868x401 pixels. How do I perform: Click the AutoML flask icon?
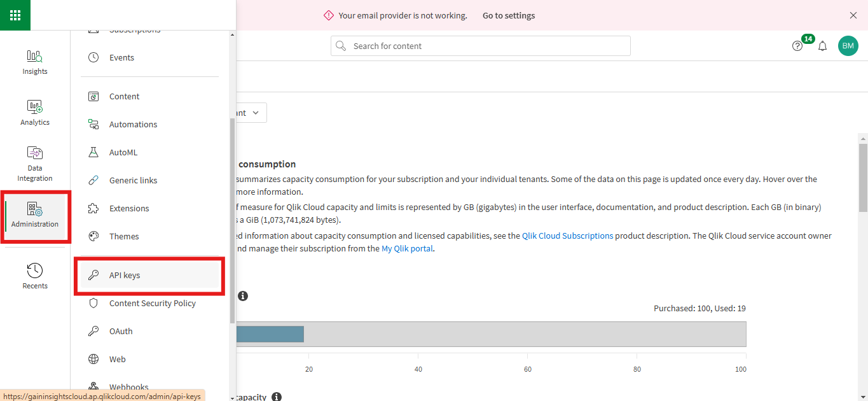point(94,151)
